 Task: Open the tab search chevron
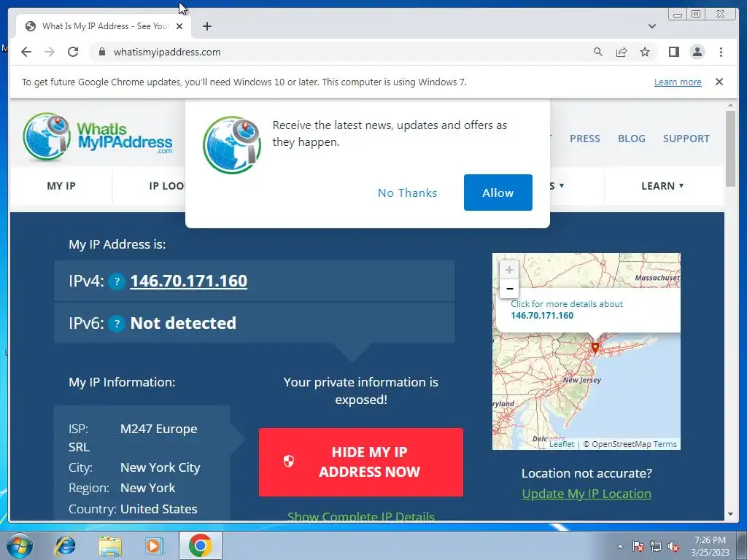click(x=652, y=26)
